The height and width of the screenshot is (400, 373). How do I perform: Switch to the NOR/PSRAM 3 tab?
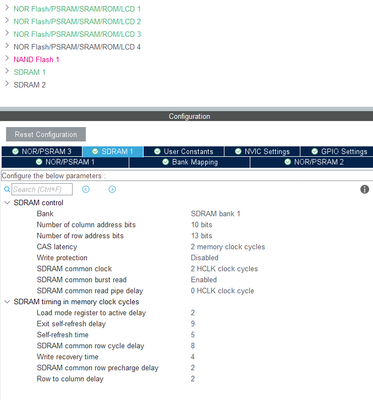coord(42,151)
